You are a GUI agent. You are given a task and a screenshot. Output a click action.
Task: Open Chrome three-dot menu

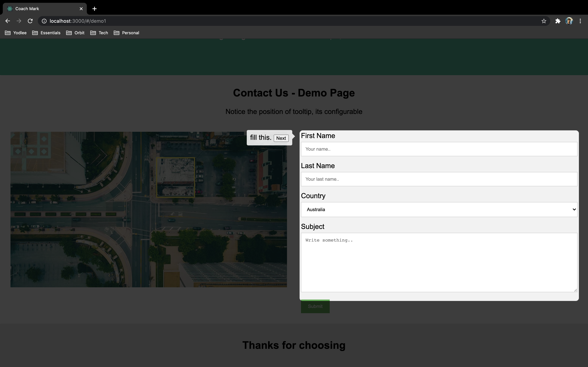580,21
